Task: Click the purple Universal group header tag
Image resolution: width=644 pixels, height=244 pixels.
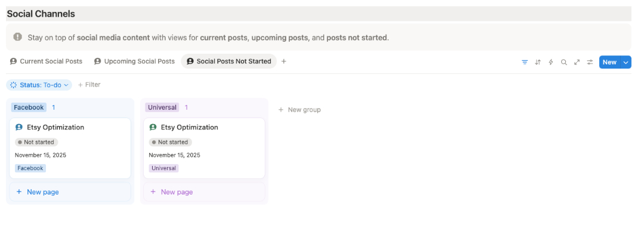Action: tap(162, 107)
